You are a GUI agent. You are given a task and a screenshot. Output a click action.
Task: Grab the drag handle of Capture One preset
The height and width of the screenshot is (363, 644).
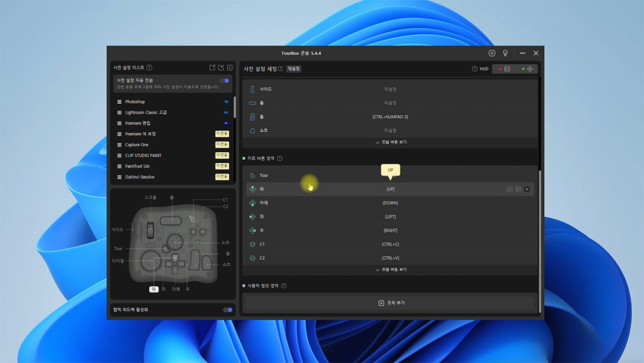tap(119, 144)
